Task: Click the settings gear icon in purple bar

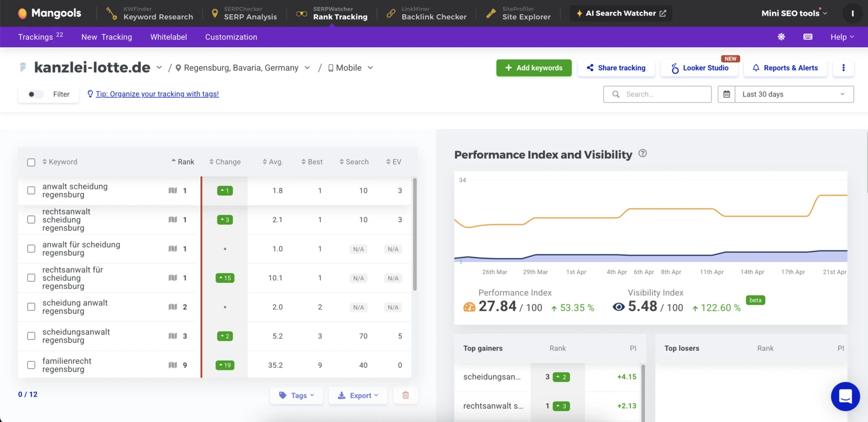Action: coord(781,37)
